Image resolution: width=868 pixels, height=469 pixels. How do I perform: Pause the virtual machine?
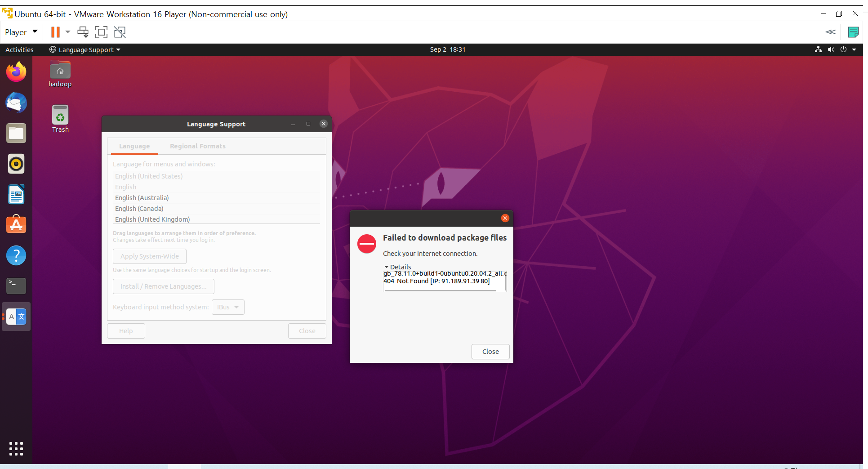[55, 32]
